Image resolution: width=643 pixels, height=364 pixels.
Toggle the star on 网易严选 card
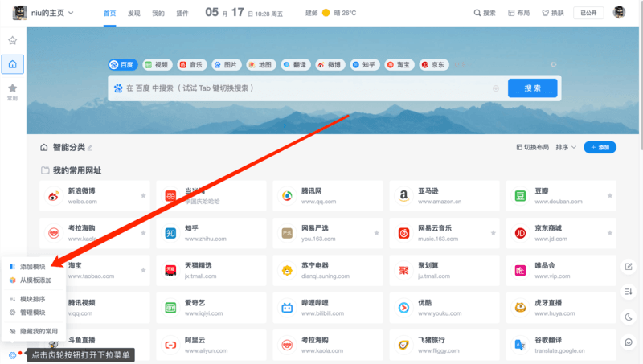376,233
